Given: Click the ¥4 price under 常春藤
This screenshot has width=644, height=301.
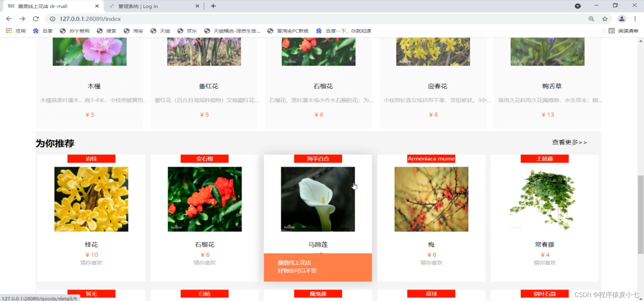Looking at the screenshot, I should click(545, 255).
